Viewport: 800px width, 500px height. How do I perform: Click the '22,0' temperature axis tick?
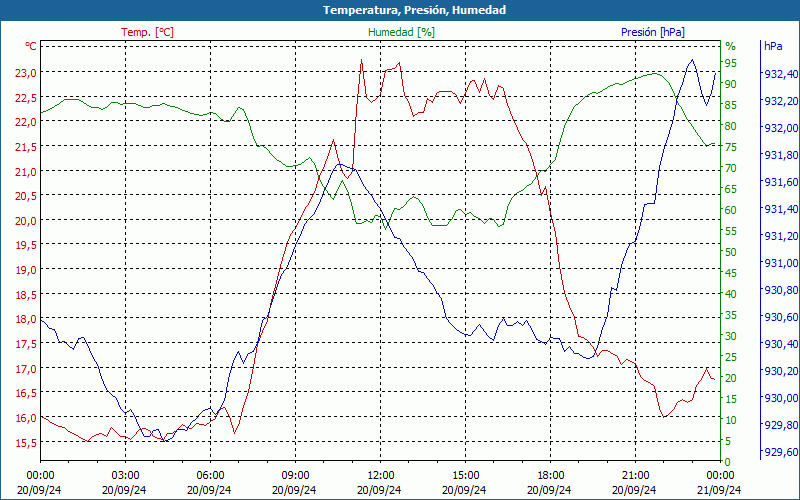pos(26,122)
